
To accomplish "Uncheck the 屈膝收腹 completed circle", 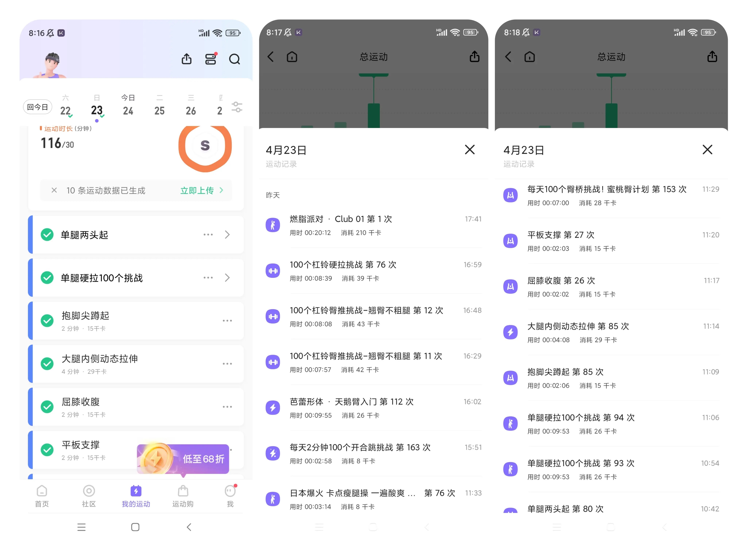I will click(x=47, y=407).
